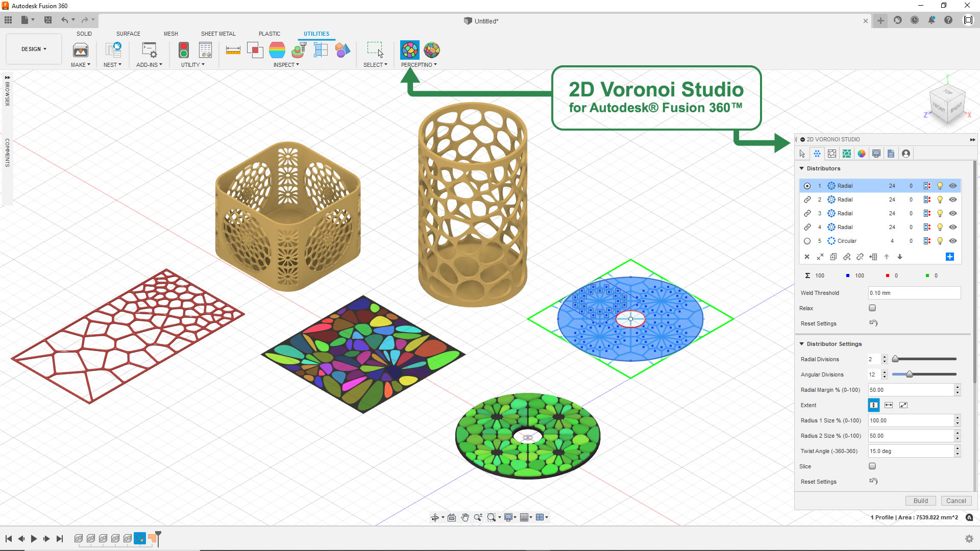Click the blue add distributor plus button
The image size is (980, 551).
(x=949, y=257)
